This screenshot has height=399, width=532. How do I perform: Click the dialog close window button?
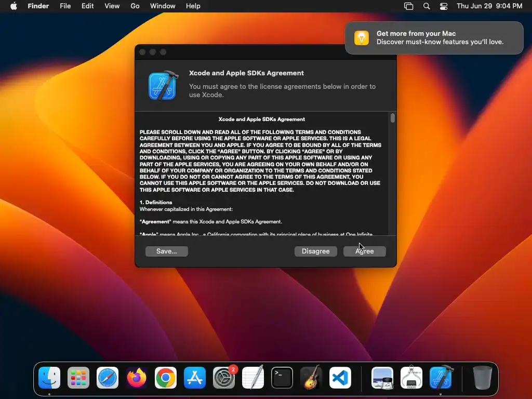click(x=142, y=52)
